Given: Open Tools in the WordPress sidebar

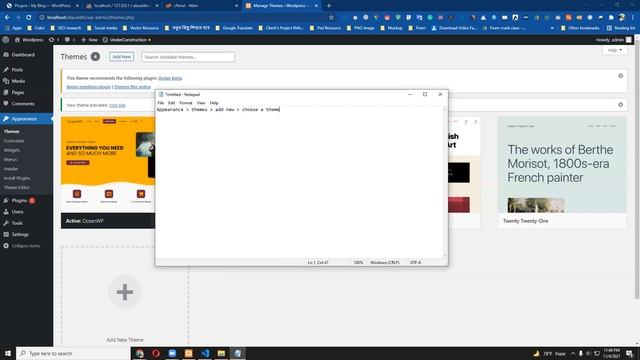Looking at the screenshot, I should [17, 223].
